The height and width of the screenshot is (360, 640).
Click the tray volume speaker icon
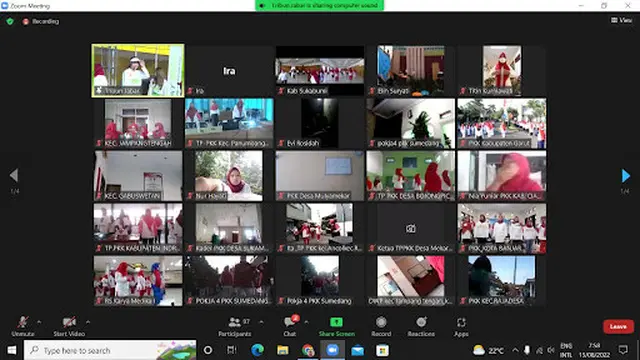click(551, 350)
